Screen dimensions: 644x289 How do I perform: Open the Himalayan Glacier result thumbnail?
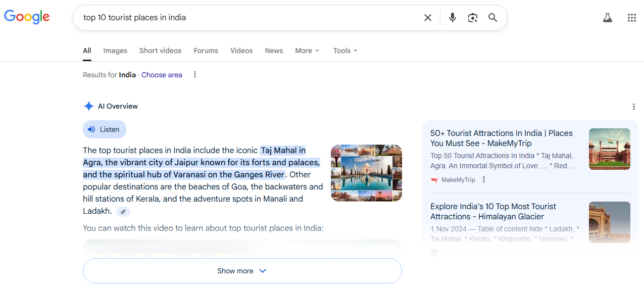click(610, 222)
